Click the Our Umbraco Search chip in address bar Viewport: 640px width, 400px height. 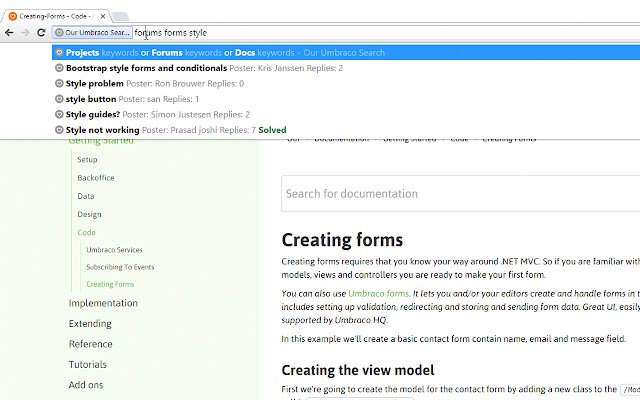(x=93, y=32)
